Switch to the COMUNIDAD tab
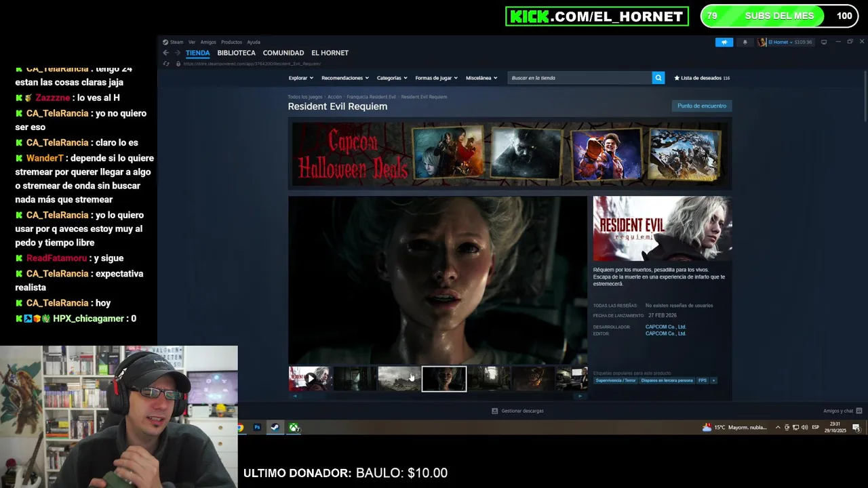Screen dimensions: 868x488 pyautogui.click(x=283, y=53)
